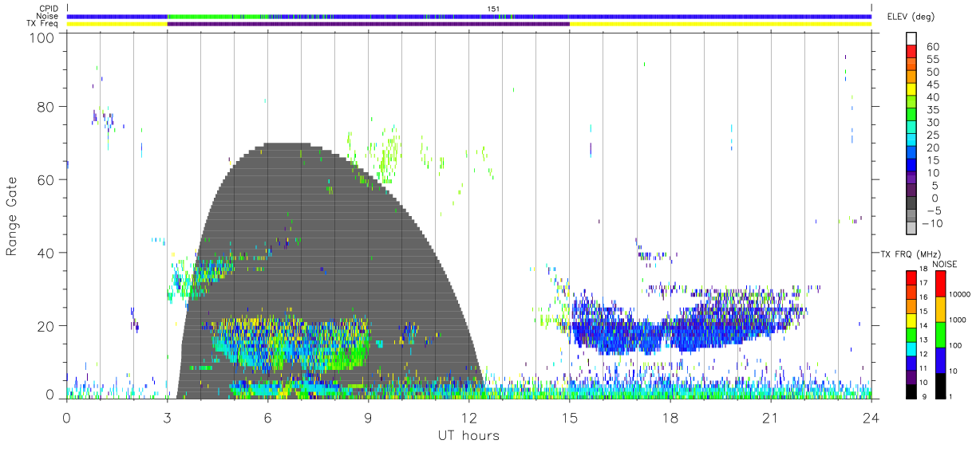Screen dimensions: 980x452
Task: Pick the dark blue ELEV swatch between 10 and 15
Action: pos(911,166)
